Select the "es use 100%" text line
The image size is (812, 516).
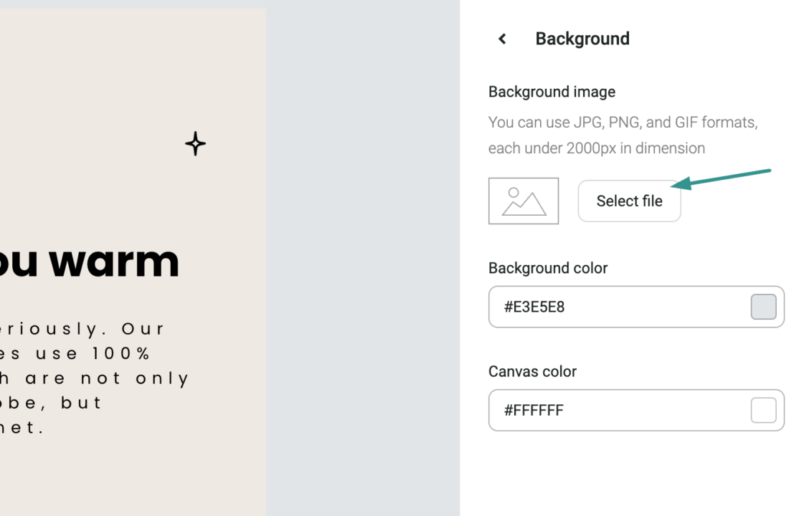75,353
